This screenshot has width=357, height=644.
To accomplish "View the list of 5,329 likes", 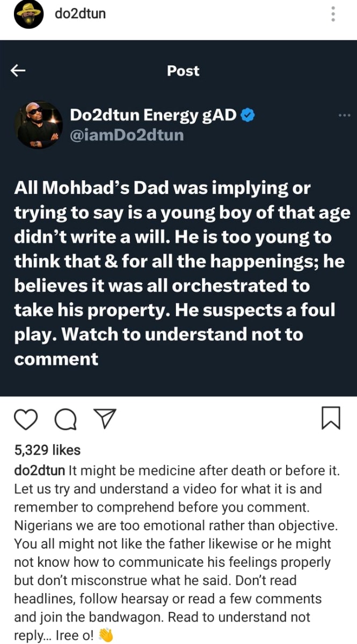I will tap(47, 450).
